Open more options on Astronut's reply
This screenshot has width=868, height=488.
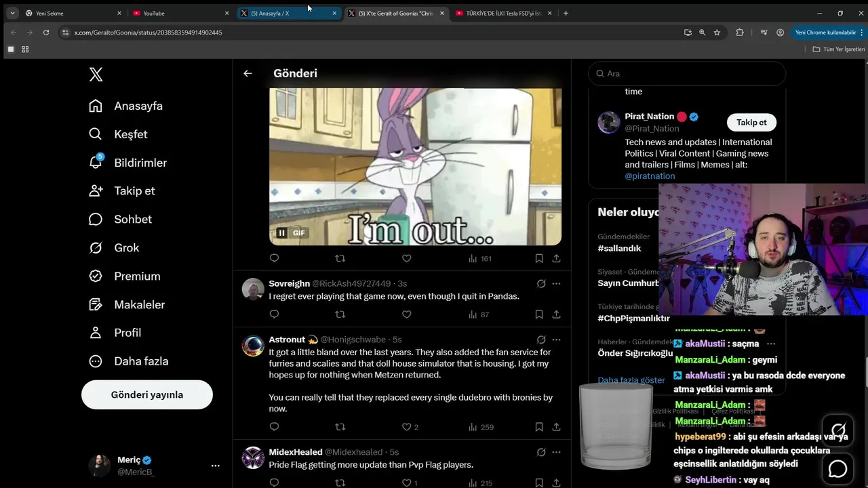(x=556, y=340)
